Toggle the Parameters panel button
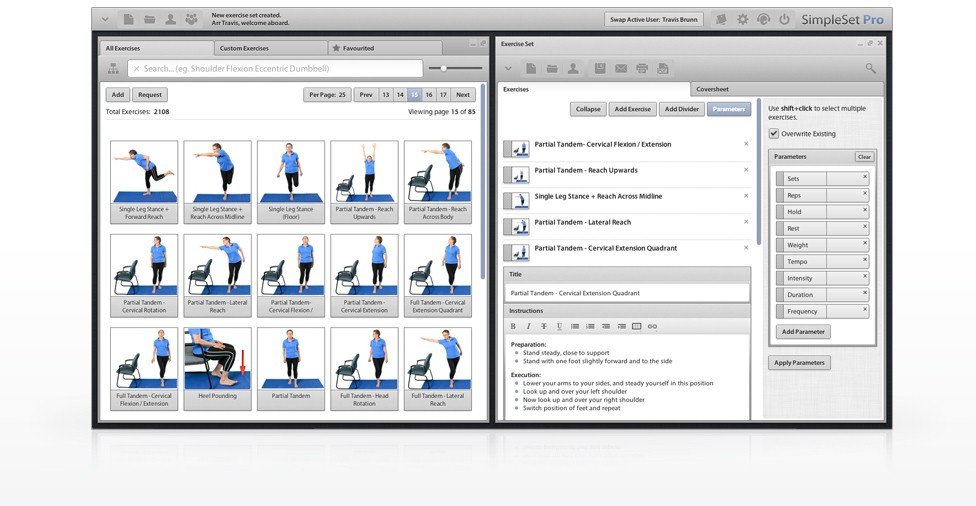 tap(729, 109)
